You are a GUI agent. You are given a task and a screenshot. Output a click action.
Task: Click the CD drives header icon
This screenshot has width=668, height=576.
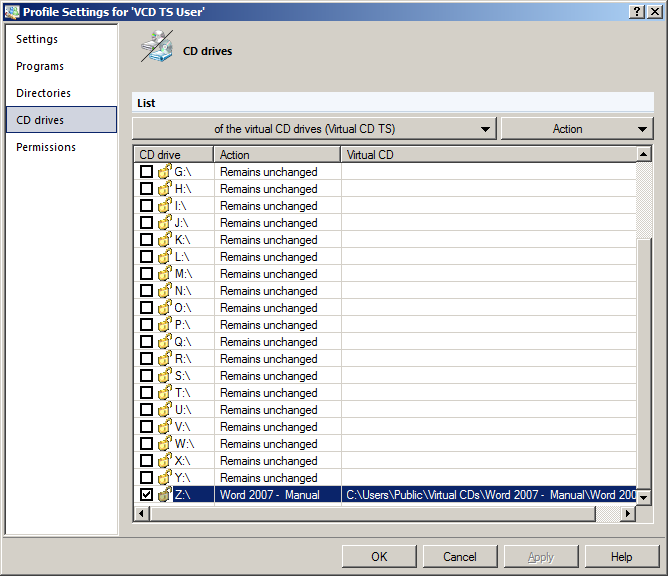tap(156, 48)
